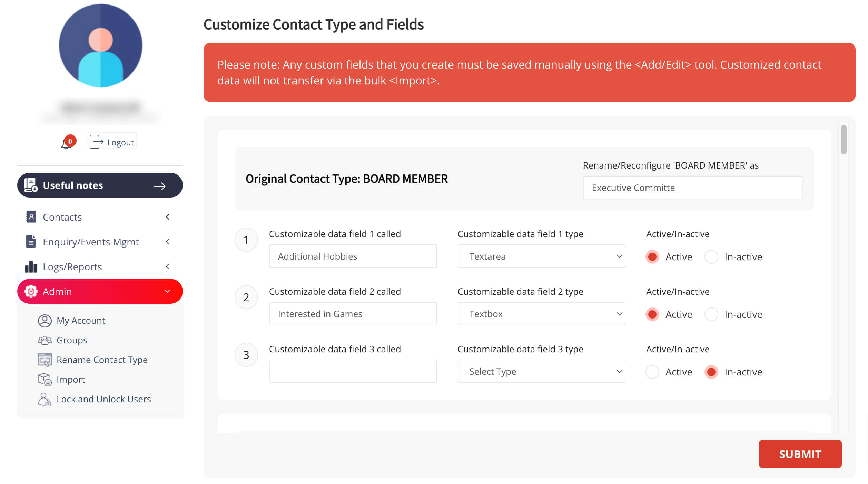This screenshot has height=484, width=868.
Task: Open My Account settings
Action: click(45, 320)
